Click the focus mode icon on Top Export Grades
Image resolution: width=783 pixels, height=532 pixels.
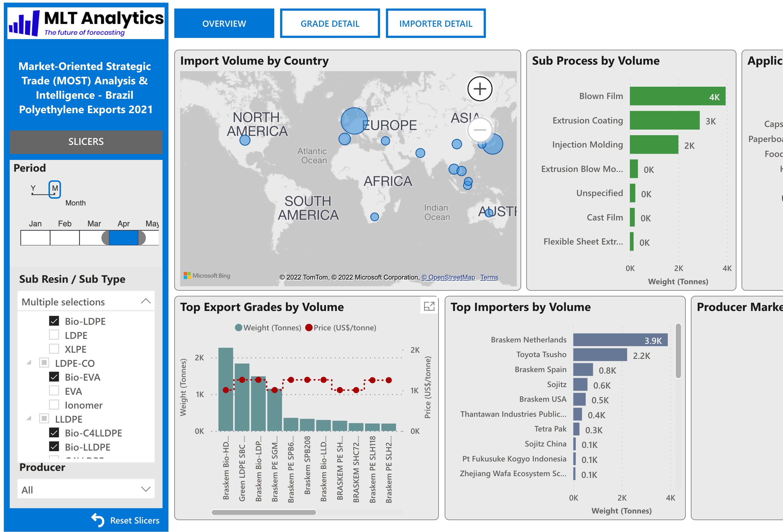[429, 306]
